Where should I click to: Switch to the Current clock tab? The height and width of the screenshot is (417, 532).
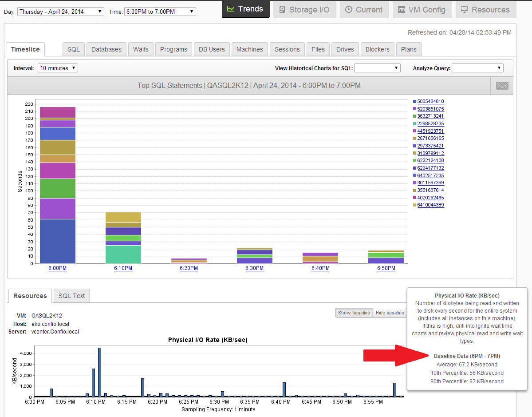[x=364, y=9]
